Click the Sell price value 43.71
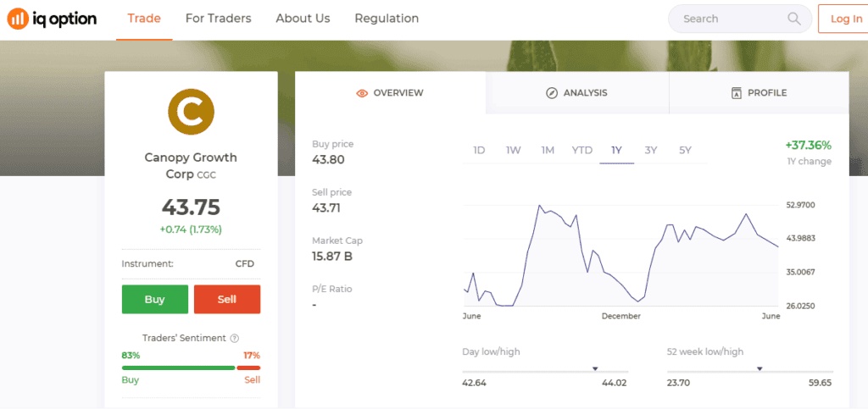This screenshot has height=409, width=868. pyautogui.click(x=326, y=208)
